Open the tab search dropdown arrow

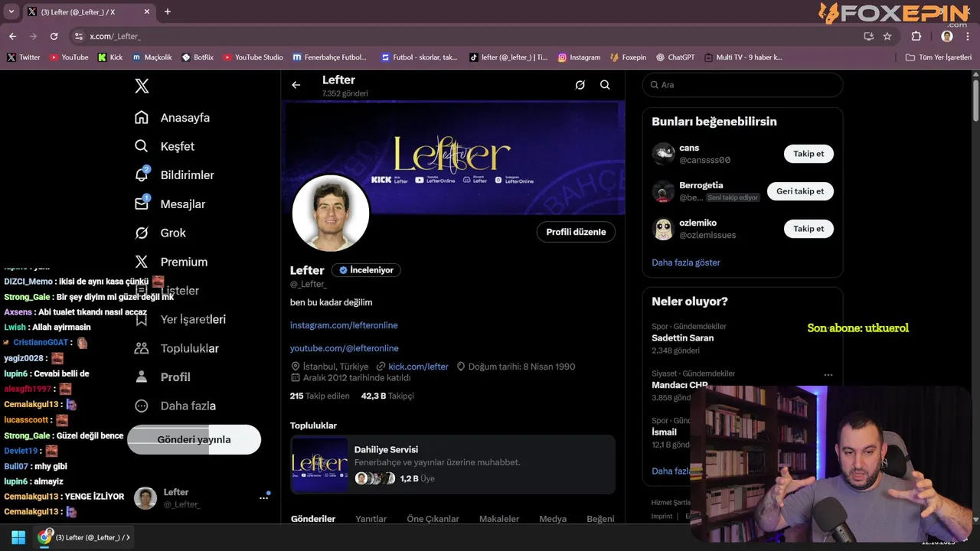(x=11, y=11)
